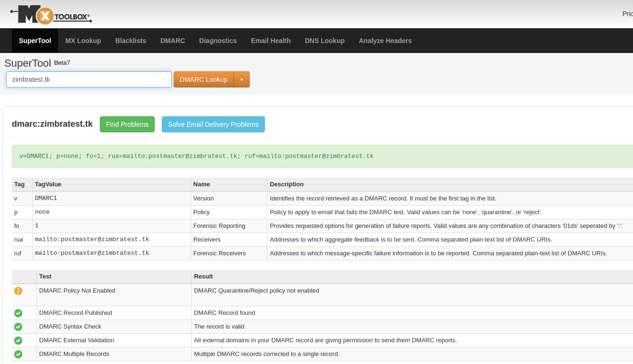Click the 'DMARC External Validation' test name
633x364 pixels.
[77, 340]
